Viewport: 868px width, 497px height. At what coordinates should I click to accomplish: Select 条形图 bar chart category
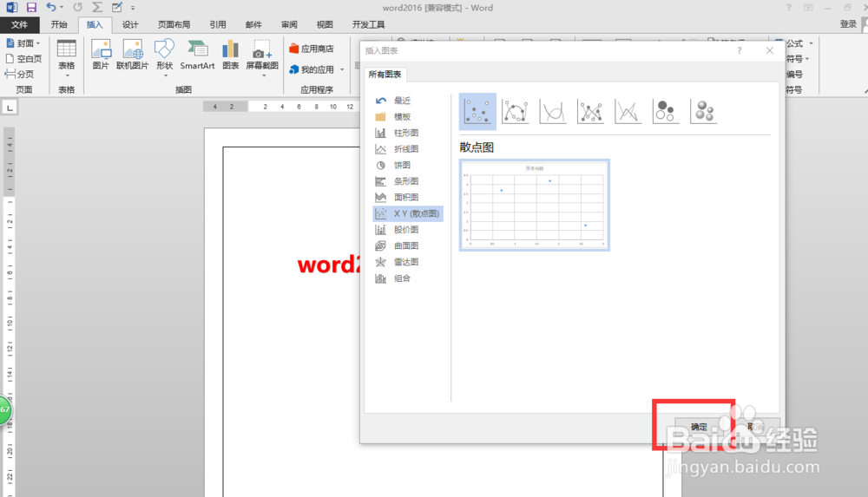(408, 181)
